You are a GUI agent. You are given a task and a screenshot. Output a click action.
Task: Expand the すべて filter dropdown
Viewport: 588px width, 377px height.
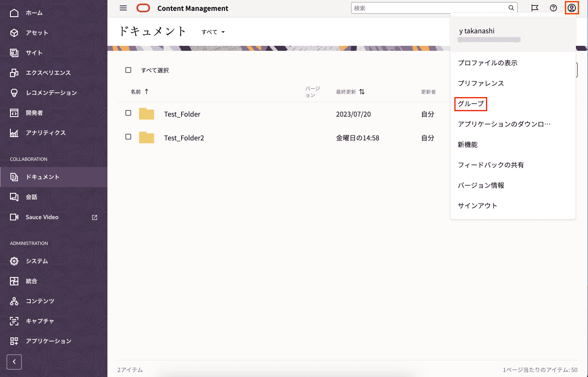tap(213, 32)
